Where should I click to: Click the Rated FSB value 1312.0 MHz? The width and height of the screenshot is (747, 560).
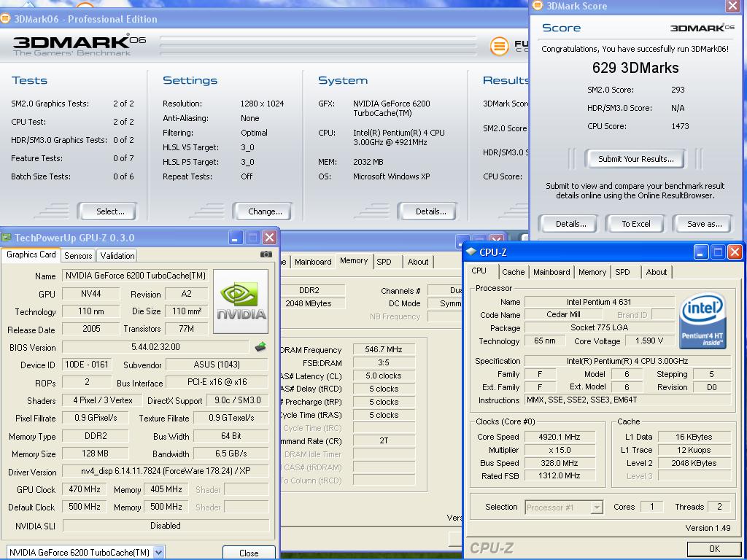pyautogui.click(x=560, y=475)
